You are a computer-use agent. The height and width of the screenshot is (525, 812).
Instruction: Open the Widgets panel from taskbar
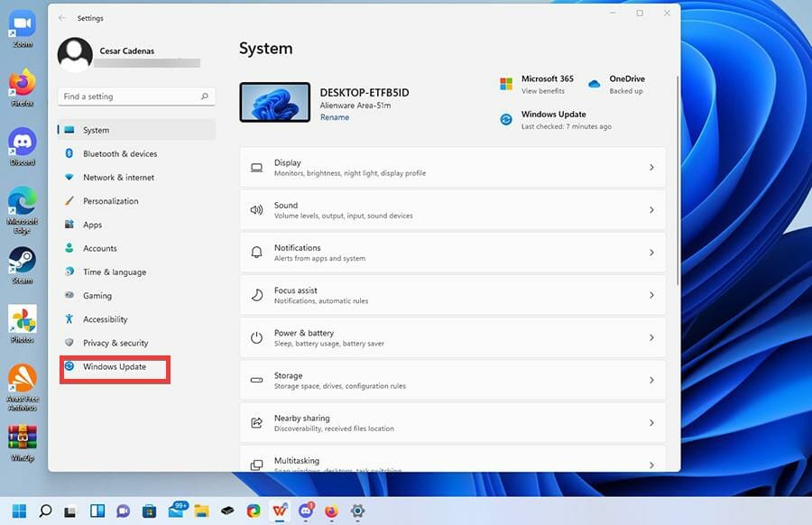coord(97,511)
